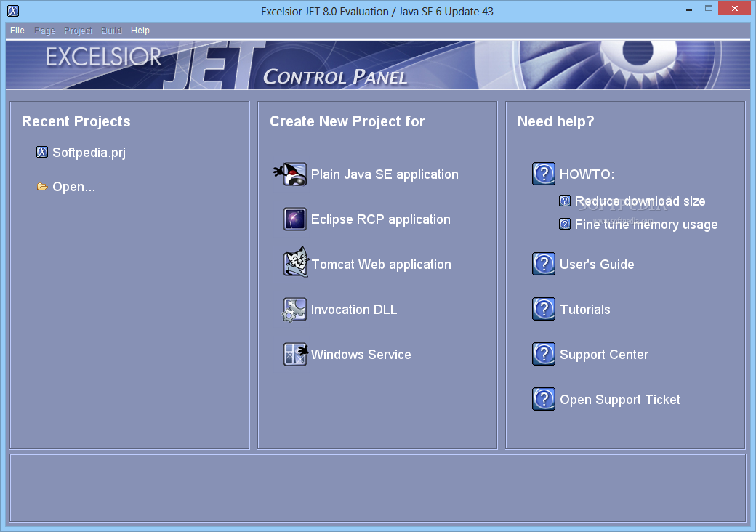Open the Tutorials link

click(x=585, y=310)
